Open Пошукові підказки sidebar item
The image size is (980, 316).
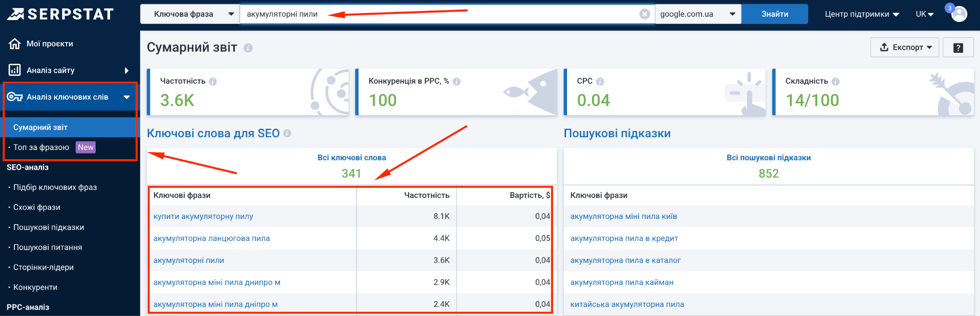(49, 228)
